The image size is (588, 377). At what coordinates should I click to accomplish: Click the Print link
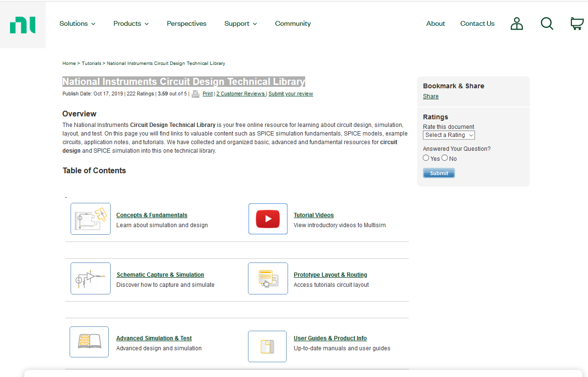pos(207,94)
